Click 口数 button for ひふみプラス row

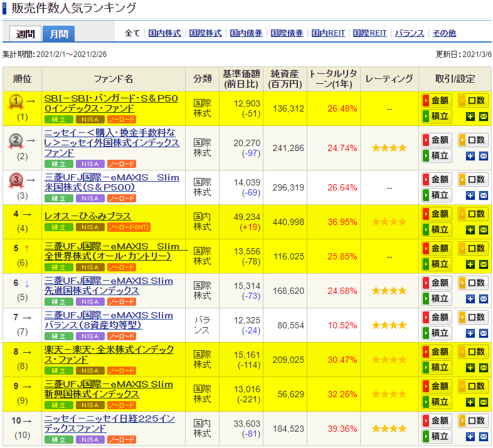point(473,214)
